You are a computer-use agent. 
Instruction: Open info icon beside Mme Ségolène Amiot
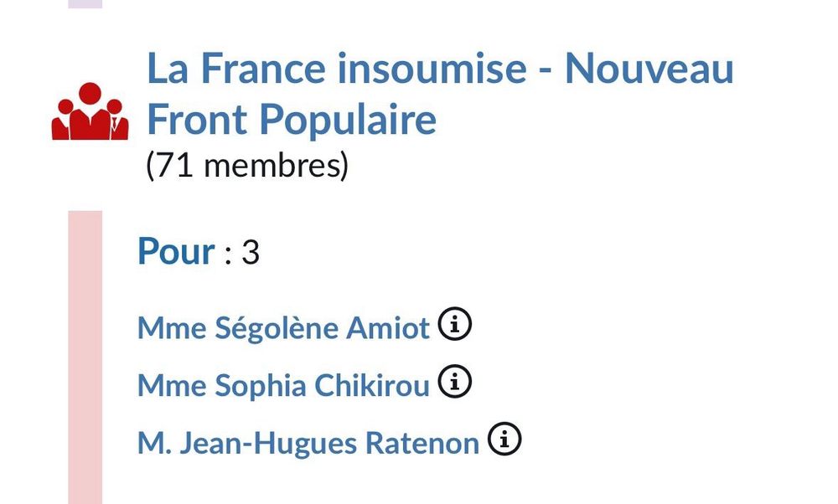[x=455, y=324]
